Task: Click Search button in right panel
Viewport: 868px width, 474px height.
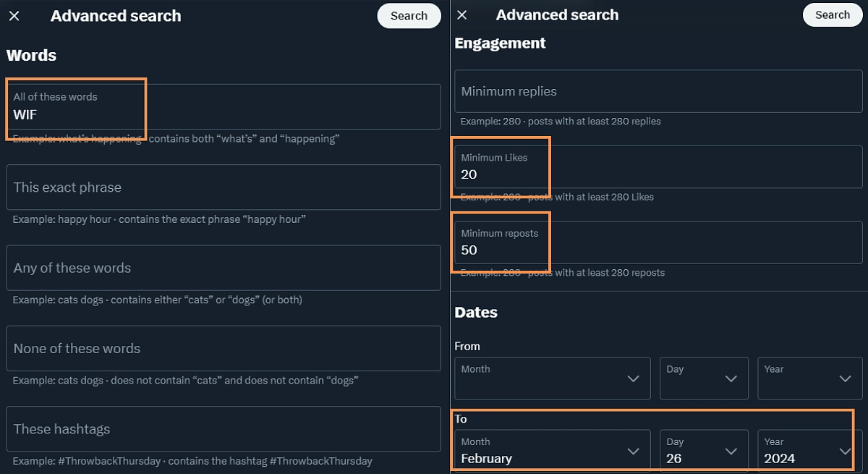Action: [833, 15]
